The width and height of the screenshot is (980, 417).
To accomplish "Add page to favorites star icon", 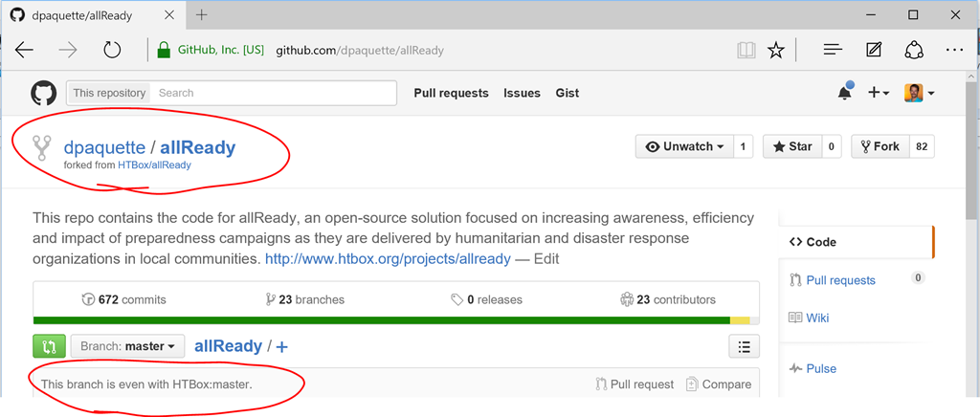I will click(775, 50).
